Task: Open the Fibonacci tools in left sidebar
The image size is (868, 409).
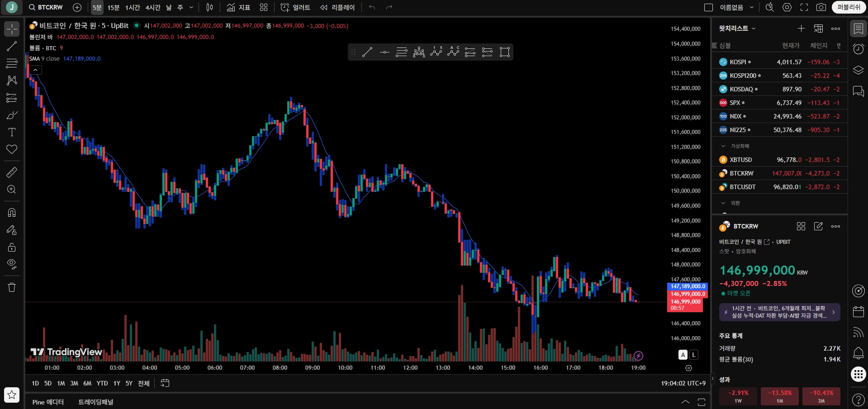Action: coord(12,63)
